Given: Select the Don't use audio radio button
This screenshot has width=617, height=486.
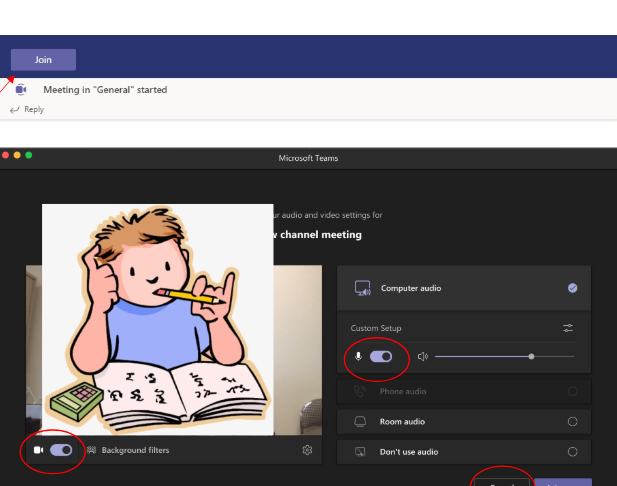Looking at the screenshot, I should 573,452.
